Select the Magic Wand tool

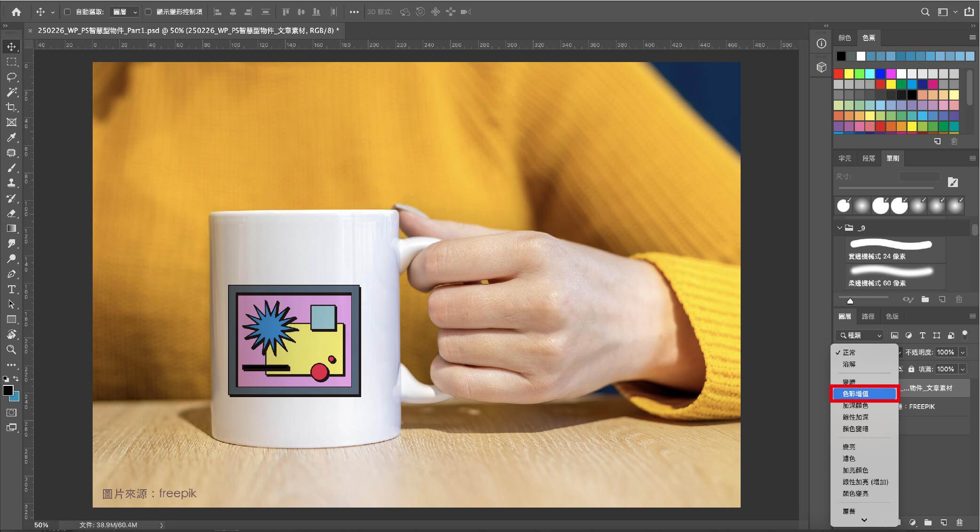pos(11,92)
